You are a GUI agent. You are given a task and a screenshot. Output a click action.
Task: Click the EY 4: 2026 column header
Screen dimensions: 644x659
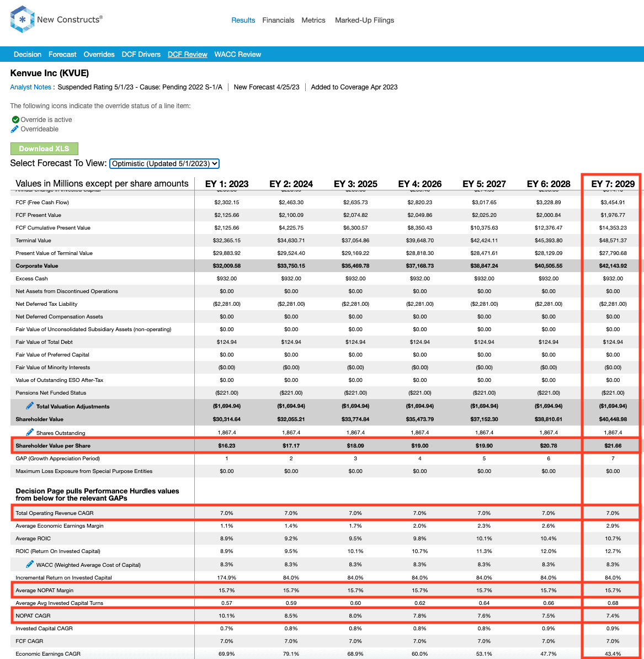[x=419, y=184]
